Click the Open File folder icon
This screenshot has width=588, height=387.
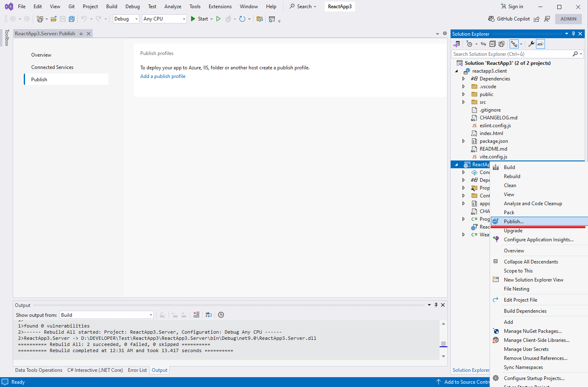click(54, 19)
